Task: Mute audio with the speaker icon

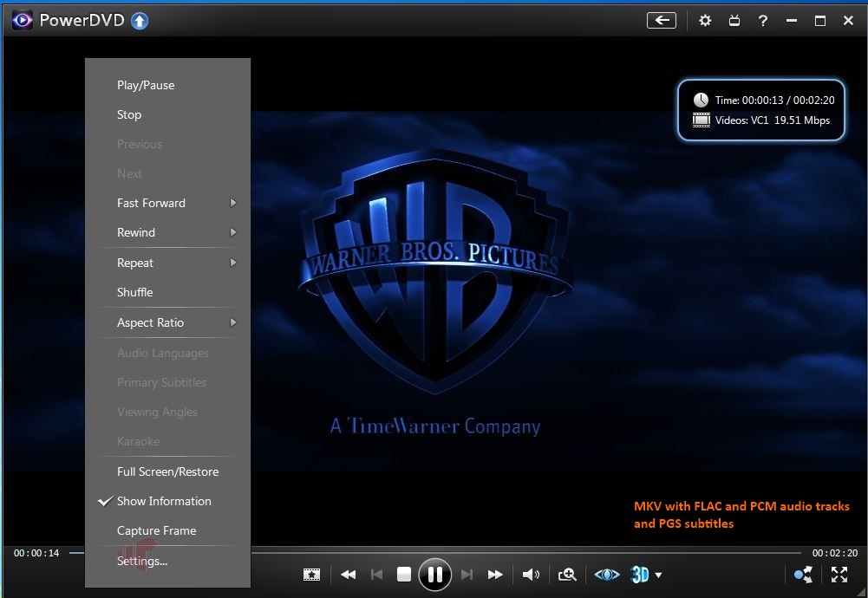Action: pos(531,575)
